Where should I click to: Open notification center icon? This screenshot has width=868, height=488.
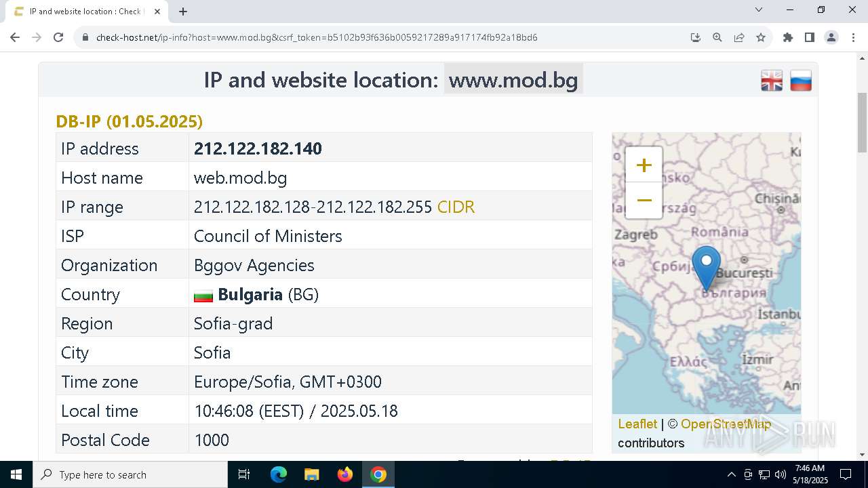tap(846, 474)
